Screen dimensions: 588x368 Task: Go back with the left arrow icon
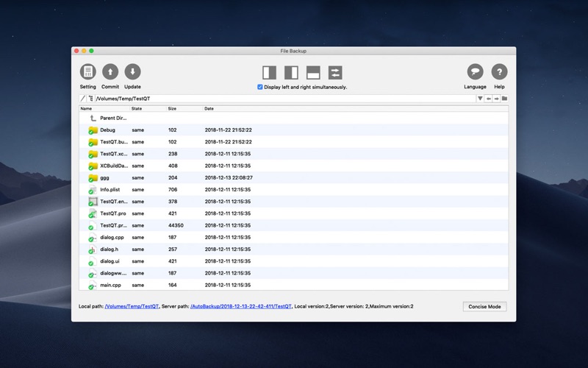coord(488,99)
